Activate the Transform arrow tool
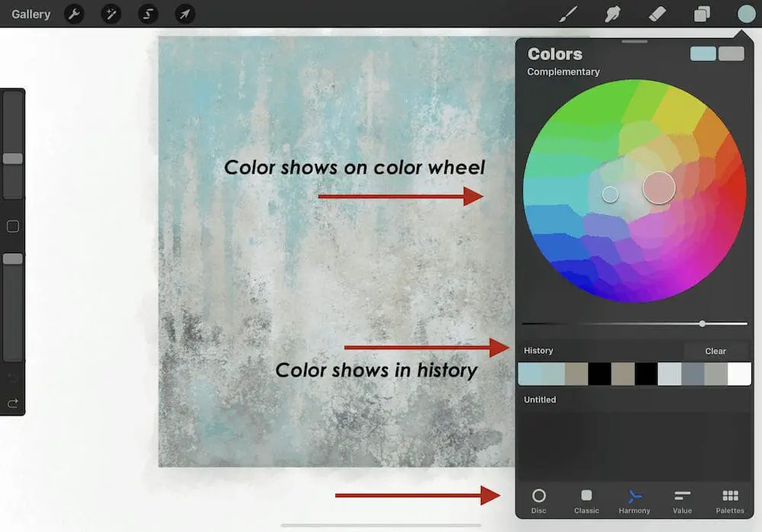Image resolution: width=762 pixels, height=532 pixels. [x=185, y=14]
